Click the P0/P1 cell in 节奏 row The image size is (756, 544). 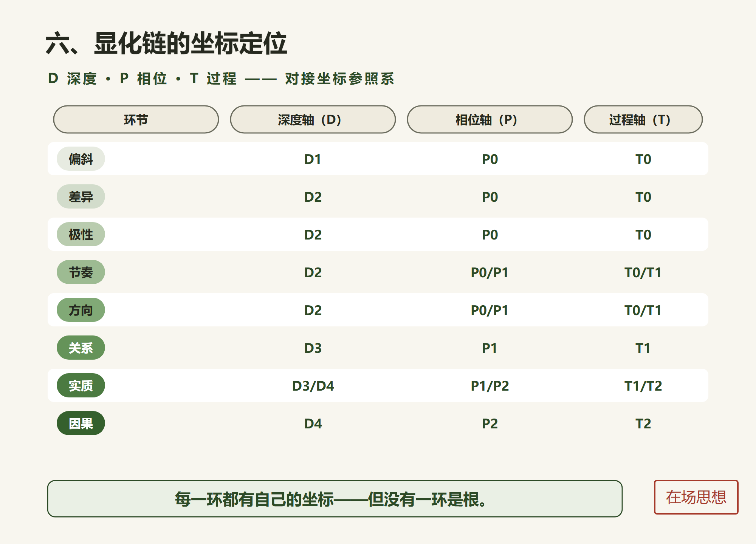click(x=490, y=272)
